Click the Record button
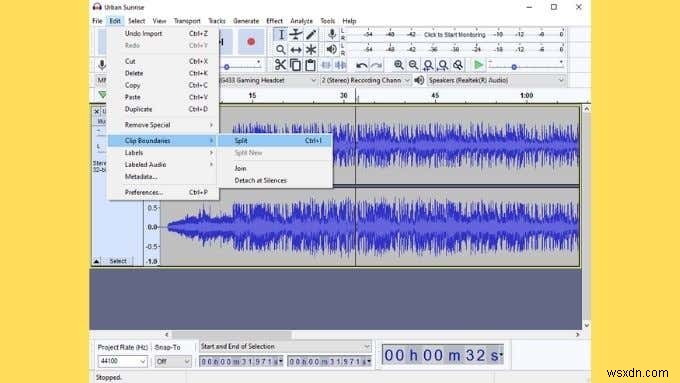Viewport: 680px width, 383px height. pyautogui.click(x=251, y=42)
